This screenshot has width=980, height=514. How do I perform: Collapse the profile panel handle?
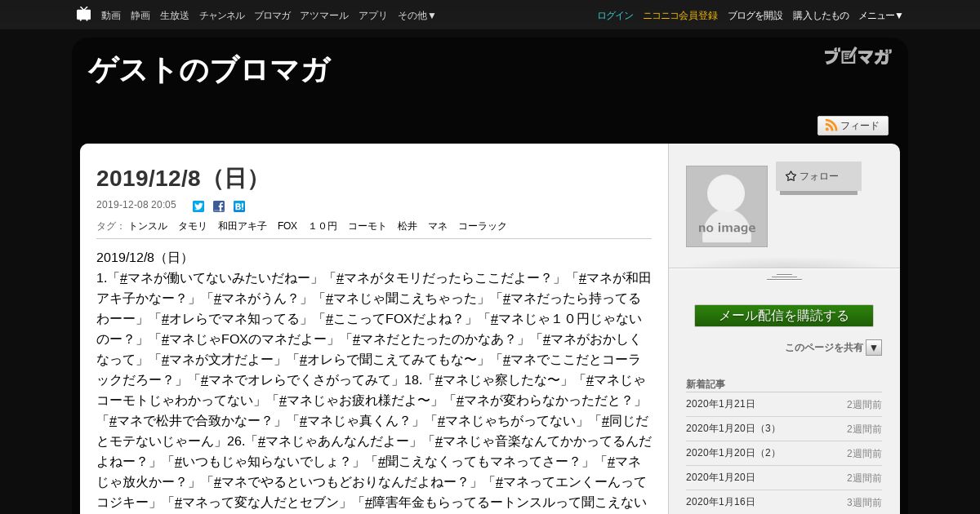click(x=784, y=277)
